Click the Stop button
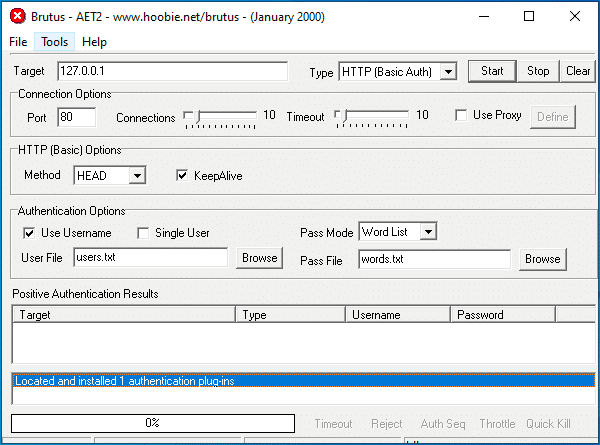600x445 pixels. [x=538, y=71]
